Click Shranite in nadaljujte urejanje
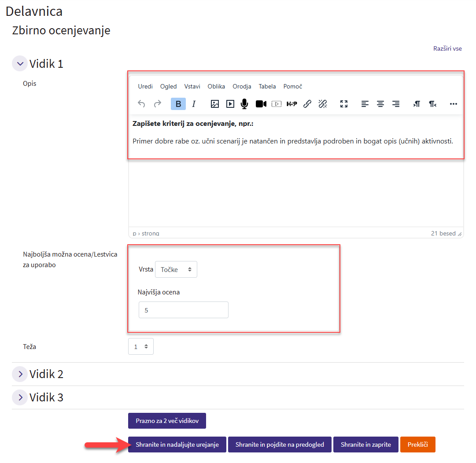Screen dimensions: 476x463 pyautogui.click(x=177, y=445)
